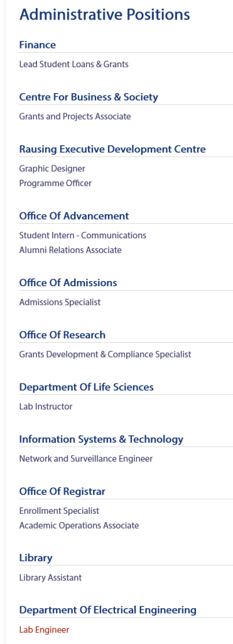
Task: Select the Office Of Advancement heading
Action: tap(74, 216)
